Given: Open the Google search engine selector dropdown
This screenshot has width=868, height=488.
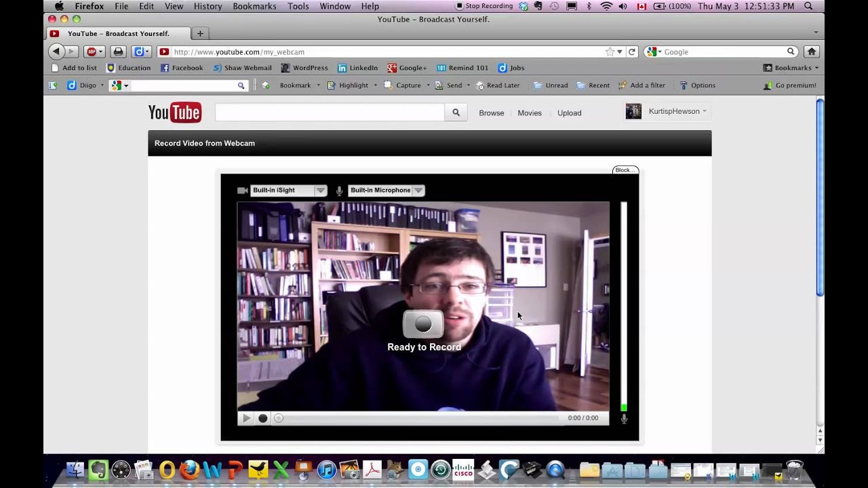Looking at the screenshot, I should (x=654, y=52).
